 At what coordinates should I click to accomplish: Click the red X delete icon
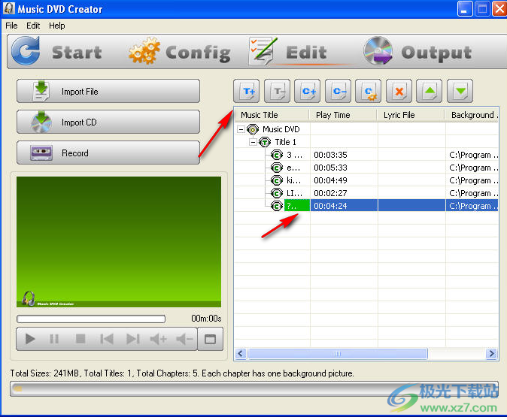click(x=399, y=91)
